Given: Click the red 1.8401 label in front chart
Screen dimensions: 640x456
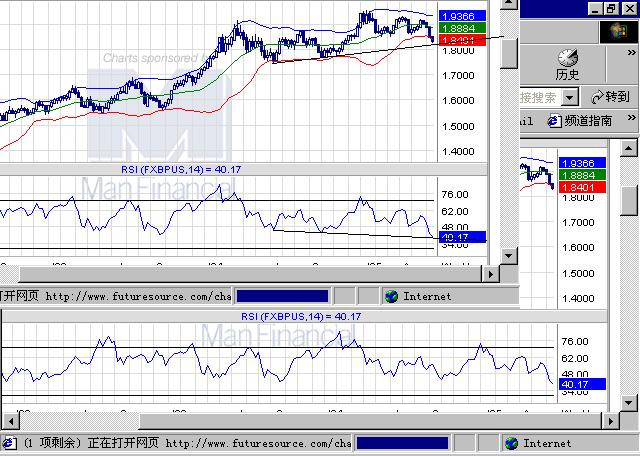Looking at the screenshot, I should [x=462, y=40].
